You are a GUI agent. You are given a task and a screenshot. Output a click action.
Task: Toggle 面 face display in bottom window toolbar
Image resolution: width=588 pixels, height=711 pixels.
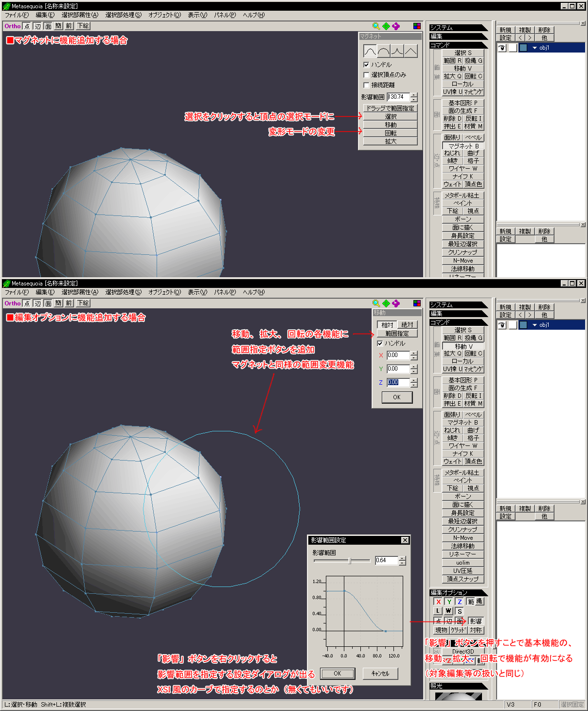[x=48, y=303]
